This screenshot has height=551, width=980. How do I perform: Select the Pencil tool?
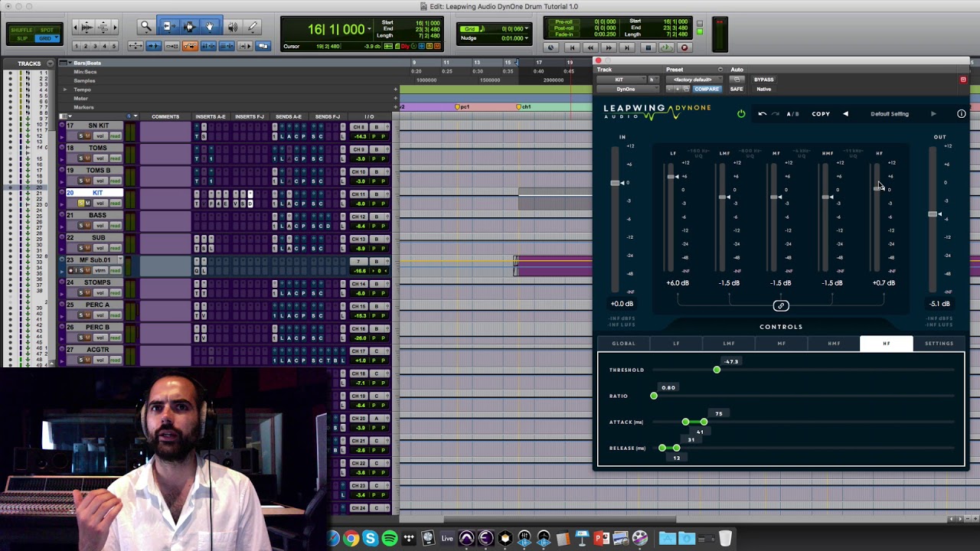(253, 27)
